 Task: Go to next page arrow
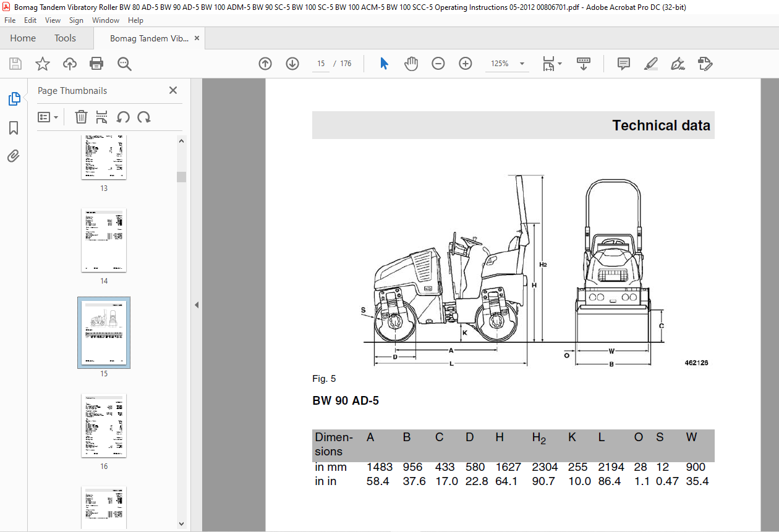coord(292,64)
